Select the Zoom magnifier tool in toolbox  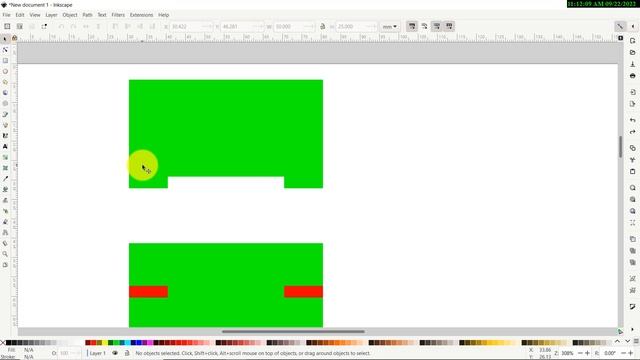coord(5,254)
